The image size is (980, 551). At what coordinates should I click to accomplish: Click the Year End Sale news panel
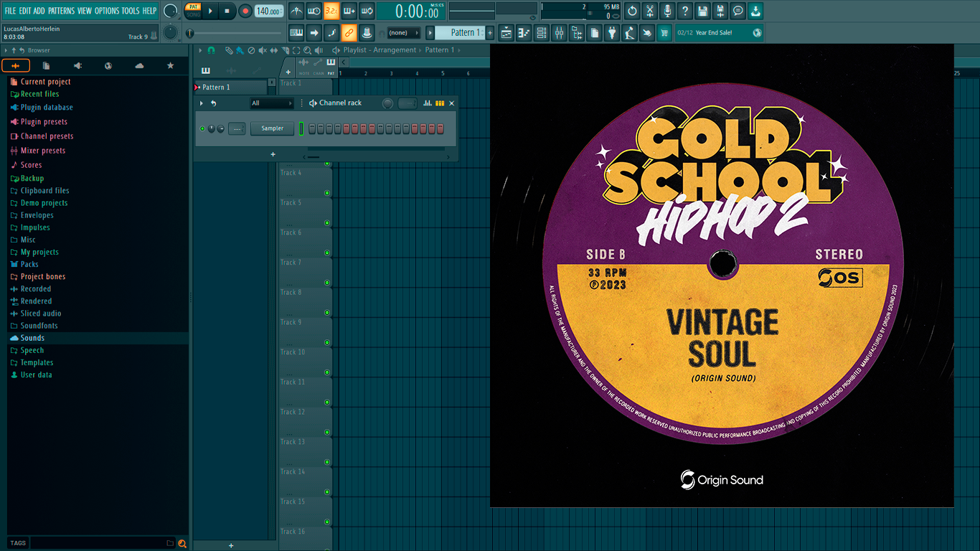pos(719,33)
